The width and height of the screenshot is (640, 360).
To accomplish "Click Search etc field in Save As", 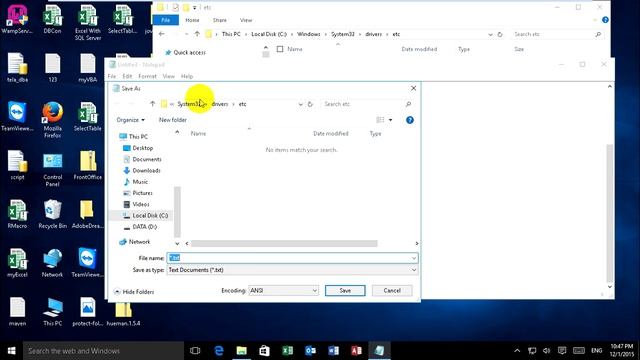I will tap(367, 104).
